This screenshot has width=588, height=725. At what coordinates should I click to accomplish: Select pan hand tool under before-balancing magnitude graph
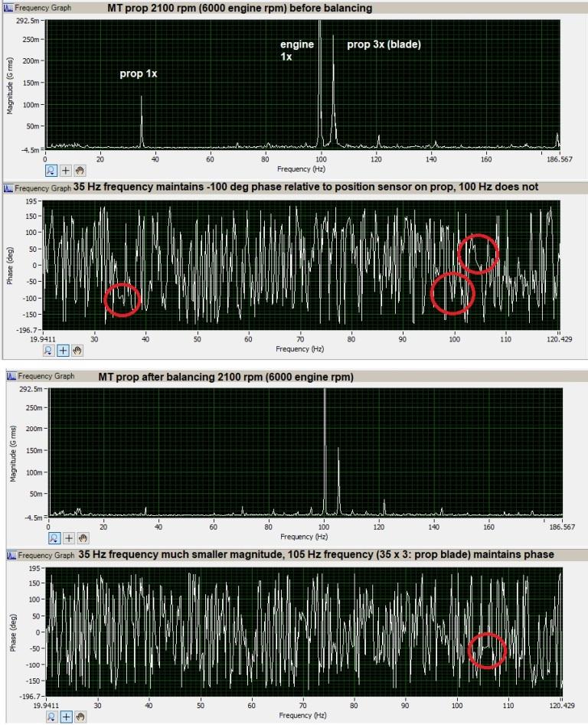point(79,170)
